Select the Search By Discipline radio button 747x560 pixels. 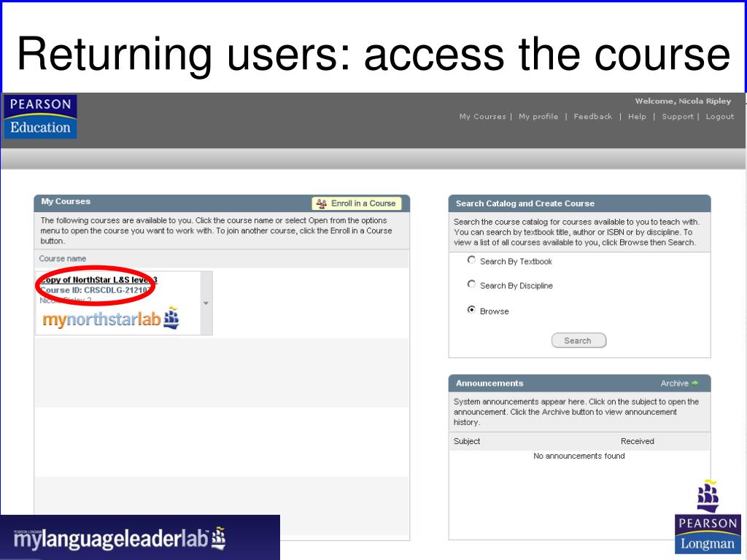[471, 284]
